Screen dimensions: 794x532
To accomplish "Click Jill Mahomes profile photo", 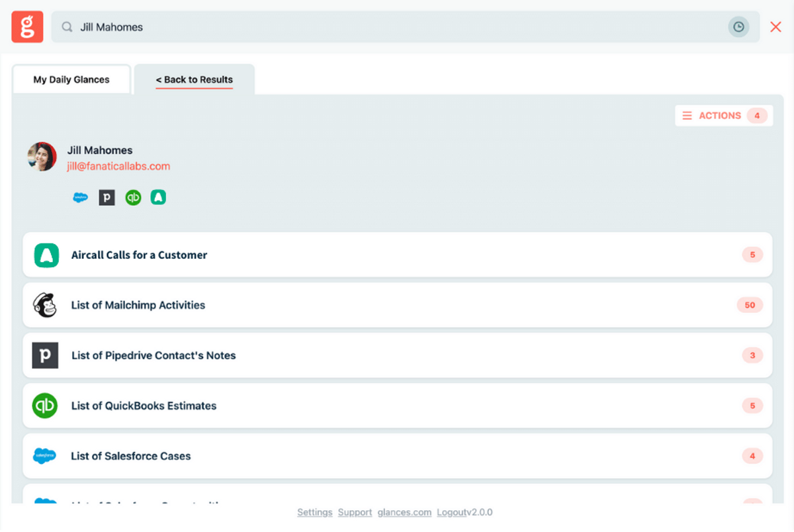I will [x=42, y=157].
